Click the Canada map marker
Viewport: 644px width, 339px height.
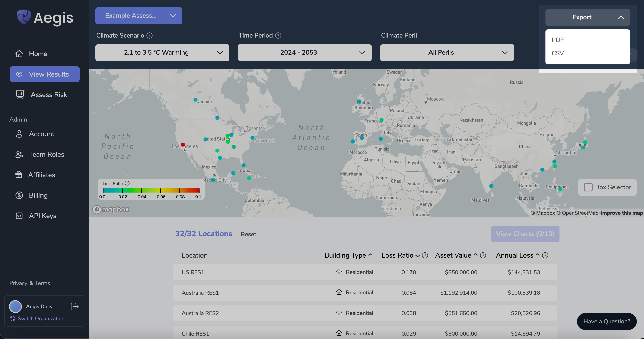click(x=195, y=100)
